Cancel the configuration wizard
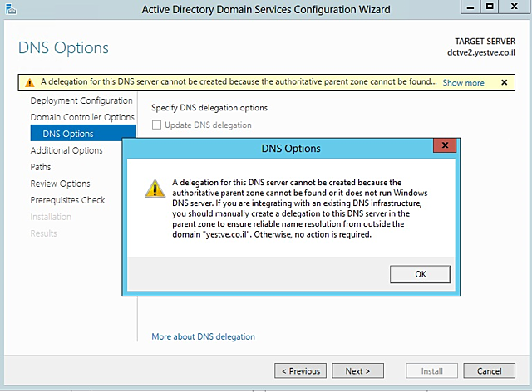This screenshot has height=392, width=532. pos(489,370)
